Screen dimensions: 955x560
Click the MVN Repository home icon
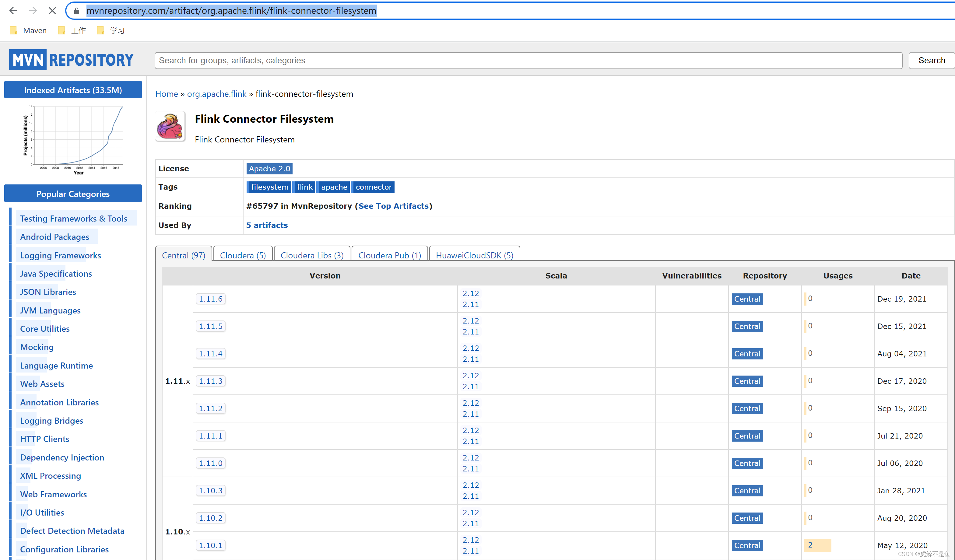[x=74, y=59]
